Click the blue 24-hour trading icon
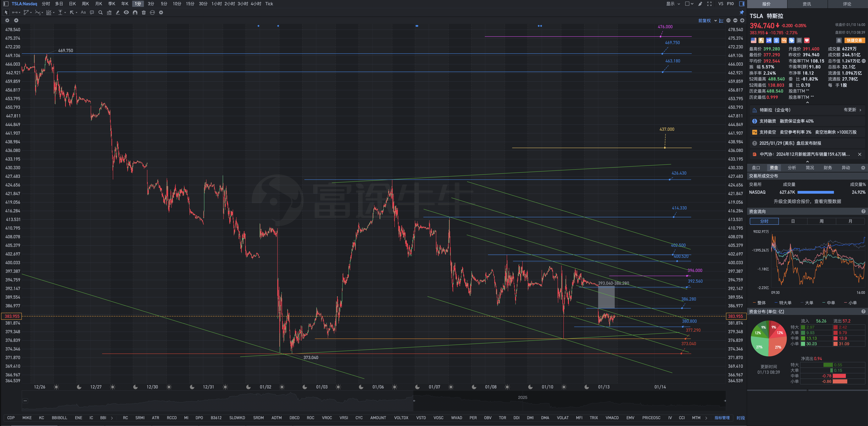Viewport: 868px width, 426px height. pos(769,40)
